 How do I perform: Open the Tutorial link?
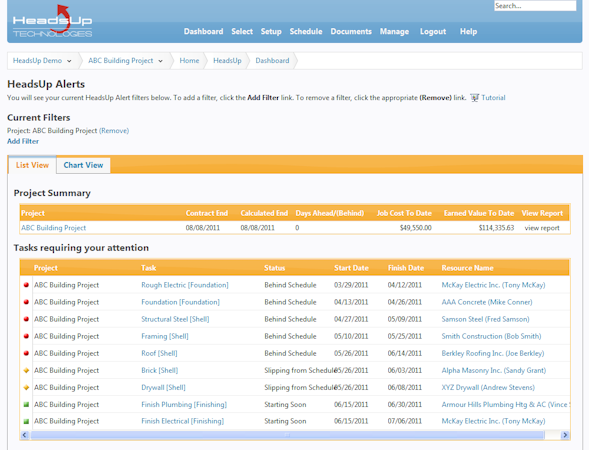click(x=493, y=98)
